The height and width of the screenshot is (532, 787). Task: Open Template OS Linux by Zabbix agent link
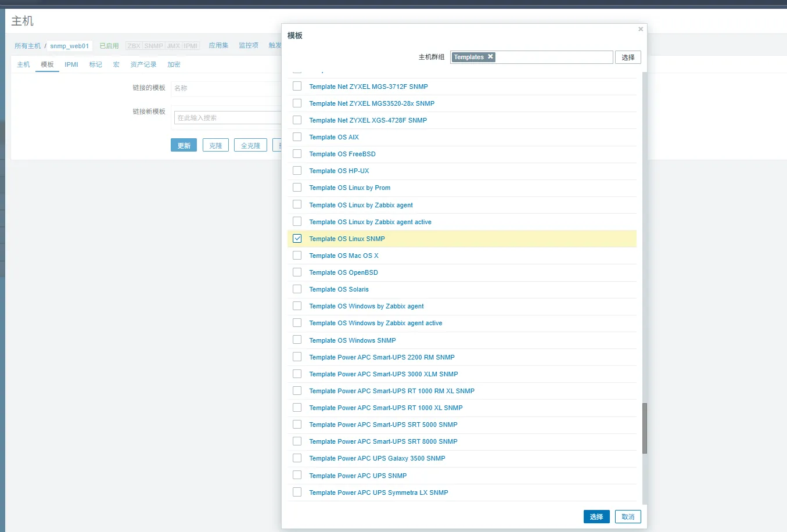pyautogui.click(x=361, y=205)
